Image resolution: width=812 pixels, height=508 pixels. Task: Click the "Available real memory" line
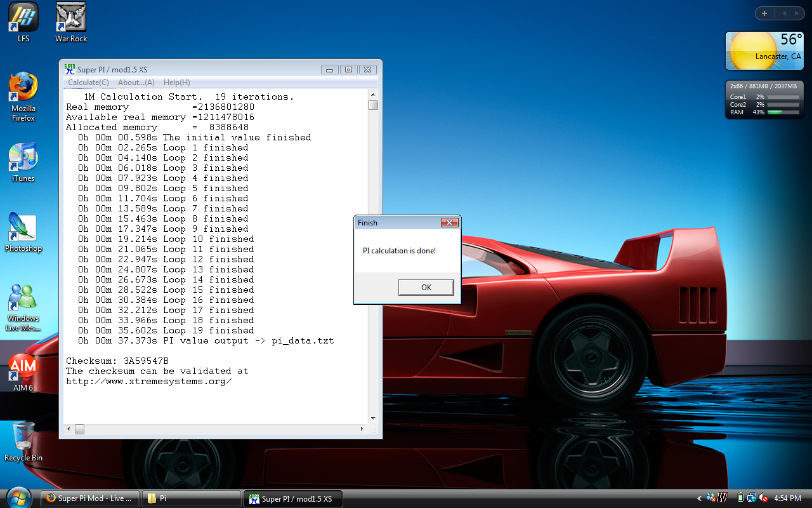point(160,117)
